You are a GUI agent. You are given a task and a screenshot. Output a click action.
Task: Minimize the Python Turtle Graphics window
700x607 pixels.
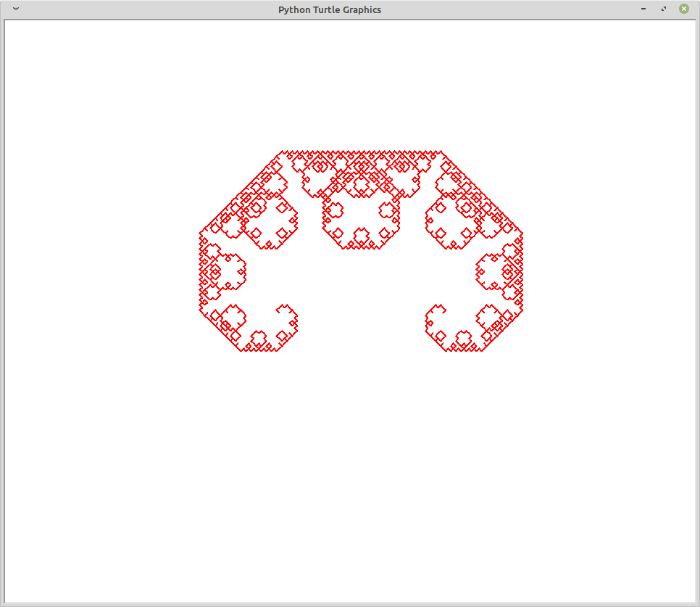coord(643,9)
